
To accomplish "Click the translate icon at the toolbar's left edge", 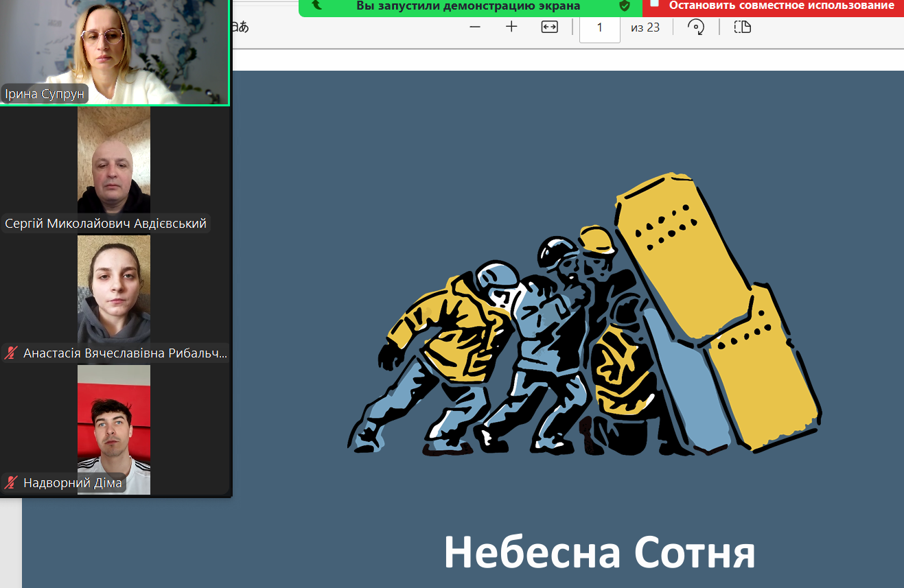I will pyautogui.click(x=240, y=27).
